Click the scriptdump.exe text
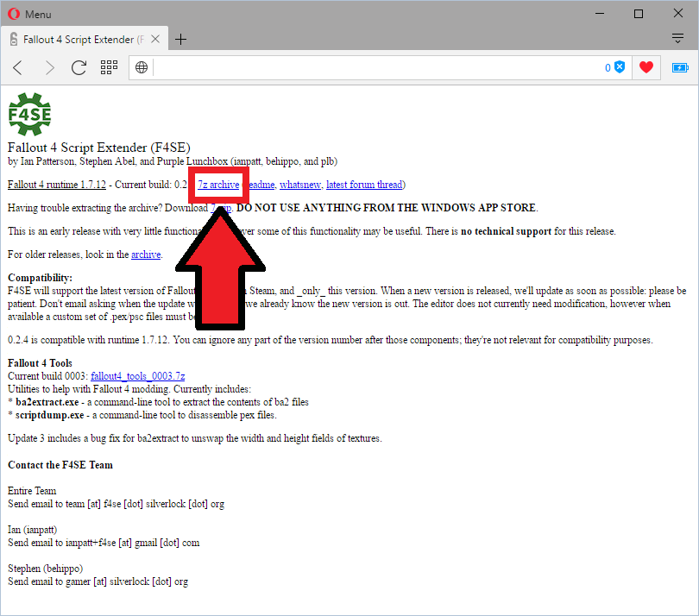This screenshot has height=616, width=699. click(x=49, y=415)
